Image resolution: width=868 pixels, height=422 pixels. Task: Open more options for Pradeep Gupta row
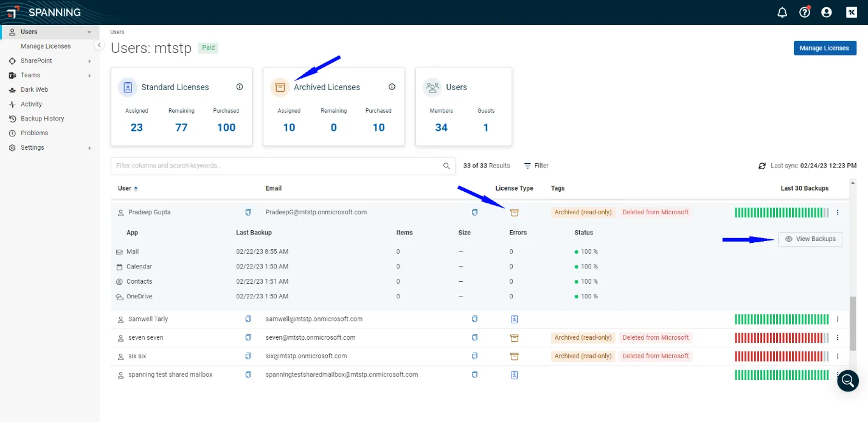(x=838, y=213)
